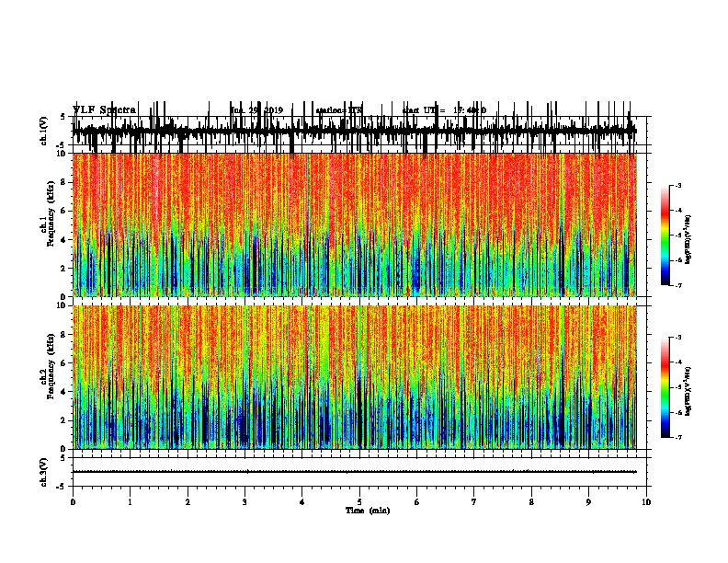Select the ch.3(V) axis label

44,472
